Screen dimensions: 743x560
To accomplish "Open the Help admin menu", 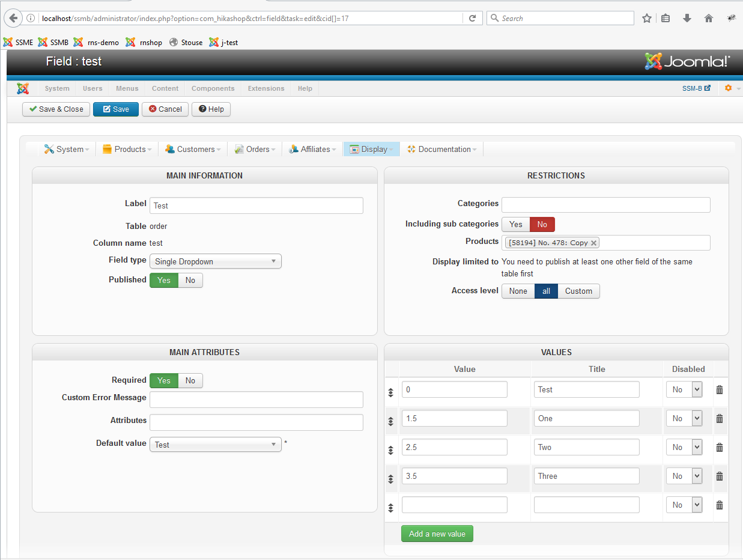I will point(305,88).
